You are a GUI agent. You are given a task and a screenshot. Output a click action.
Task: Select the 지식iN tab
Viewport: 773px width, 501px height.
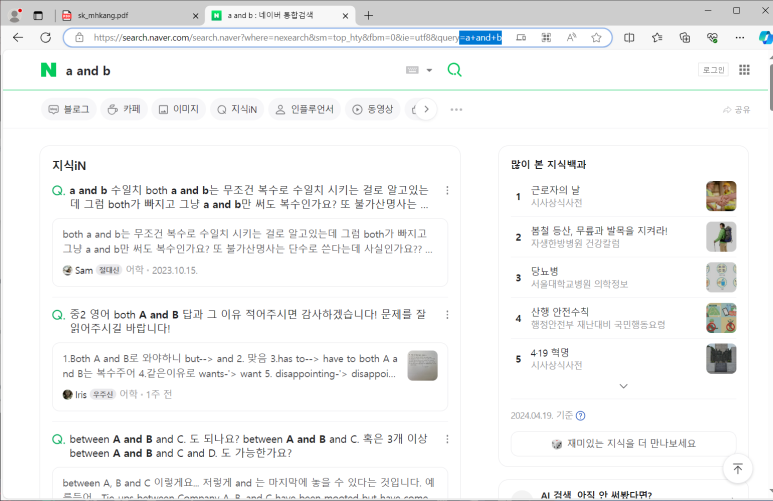click(x=237, y=109)
